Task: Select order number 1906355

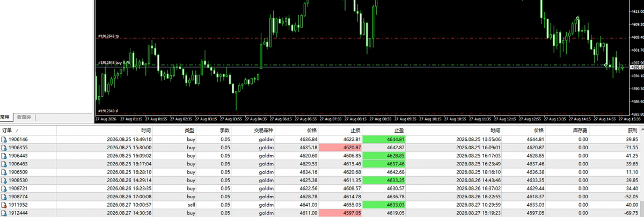Action: (x=18, y=147)
